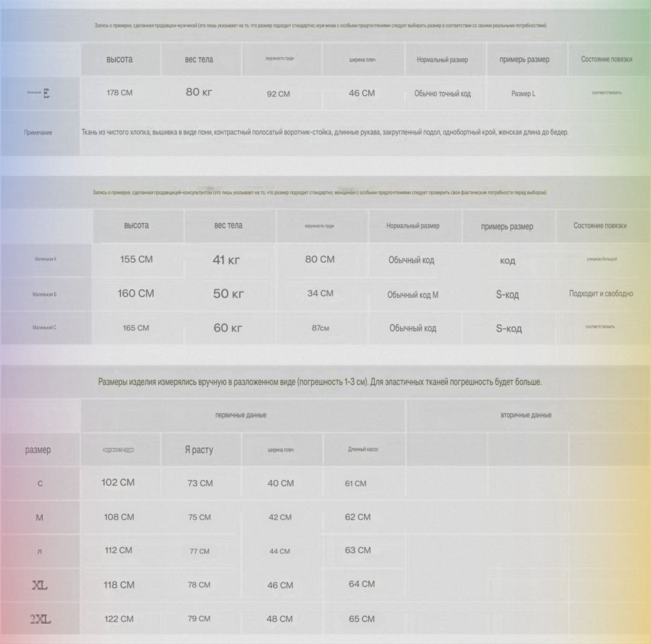Click the "размер" column header
The image size is (651, 644).
coord(38,450)
